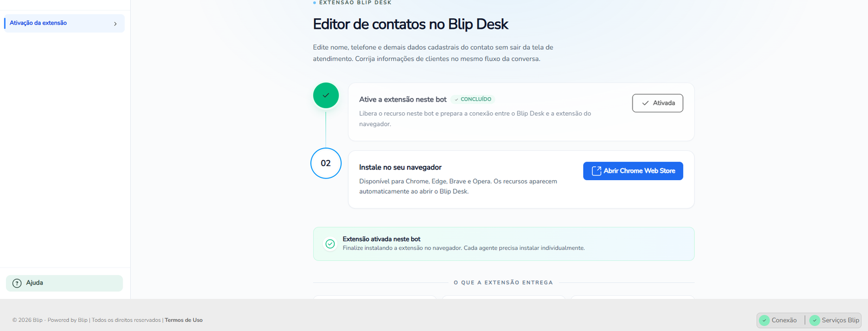Open the Ativação da extensão sidebar item
The image size is (868, 331).
coord(64,23)
